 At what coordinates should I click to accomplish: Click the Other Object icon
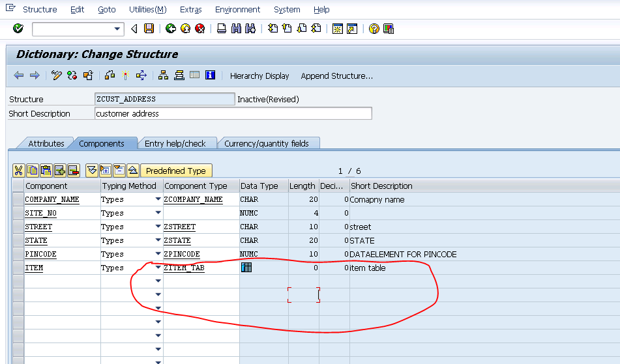point(88,76)
